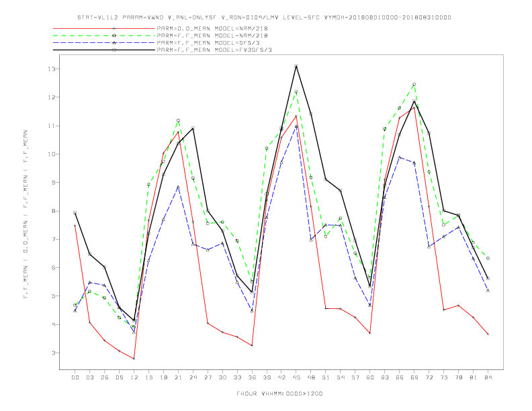Click x-axis tick label 63
The width and height of the screenshot is (532, 411).
pyautogui.click(x=385, y=377)
